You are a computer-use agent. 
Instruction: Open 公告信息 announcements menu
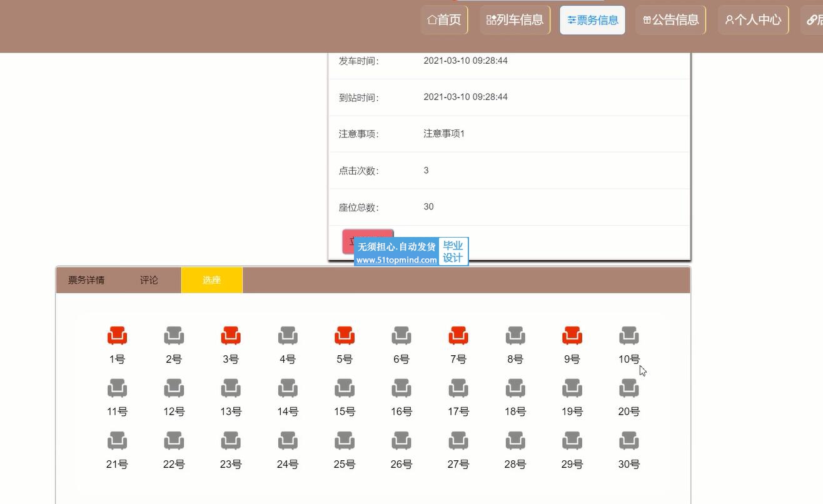point(671,20)
